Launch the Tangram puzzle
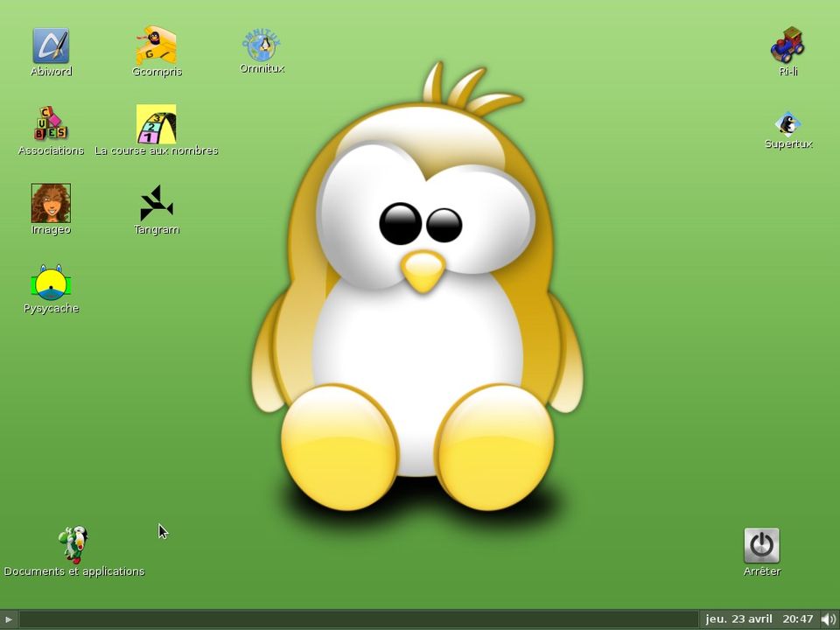The image size is (840, 630). click(x=156, y=203)
